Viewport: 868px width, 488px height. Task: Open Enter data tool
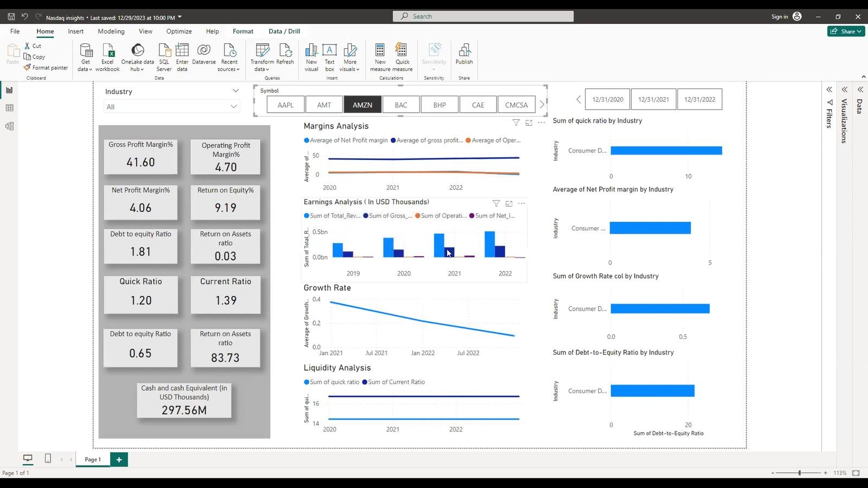pos(182,57)
